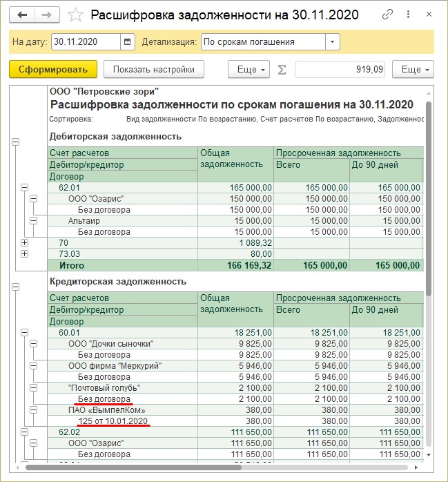Viewport: 448px width, 482px height.
Task: Copy link using the chain icon
Action: pos(387,15)
